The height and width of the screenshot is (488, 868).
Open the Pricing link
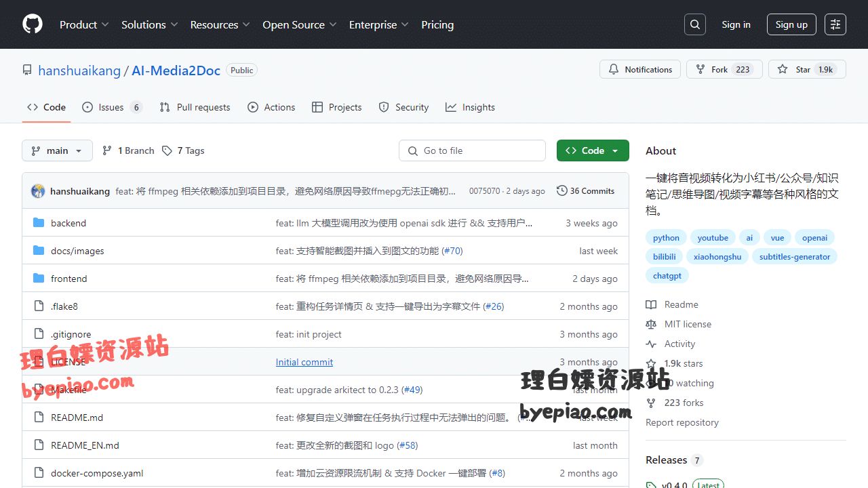[x=437, y=24]
